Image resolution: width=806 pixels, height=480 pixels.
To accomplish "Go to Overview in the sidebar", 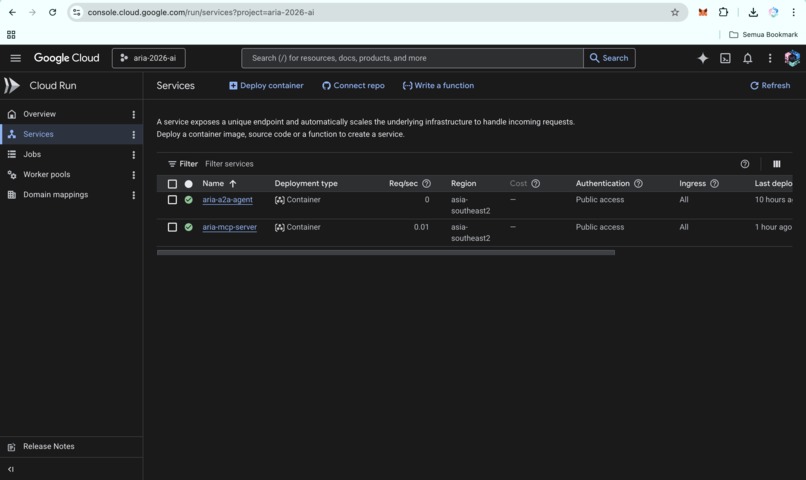I will (x=40, y=114).
